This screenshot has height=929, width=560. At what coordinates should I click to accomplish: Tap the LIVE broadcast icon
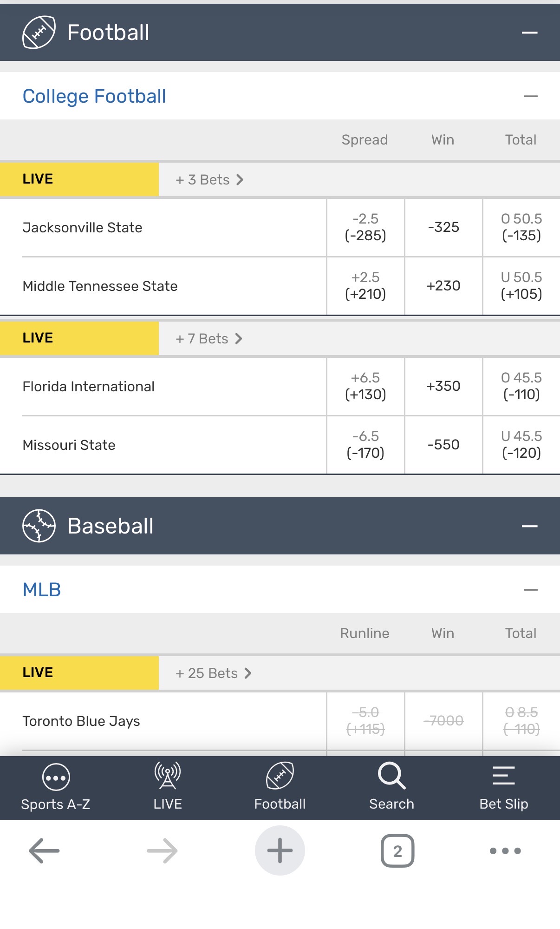point(168,776)
